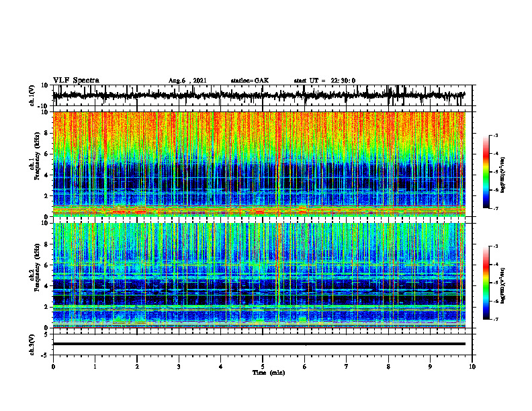Click the "-7" label on ch.1 color bar
The width and height of the screenshot is (532, 411).
[x=496, y=208]
